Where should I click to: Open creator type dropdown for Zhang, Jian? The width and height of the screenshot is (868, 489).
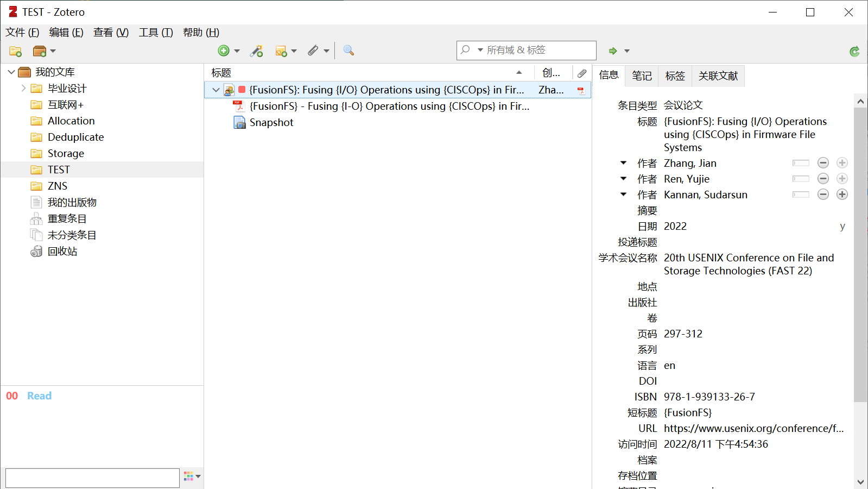click(x=623, y=163)
